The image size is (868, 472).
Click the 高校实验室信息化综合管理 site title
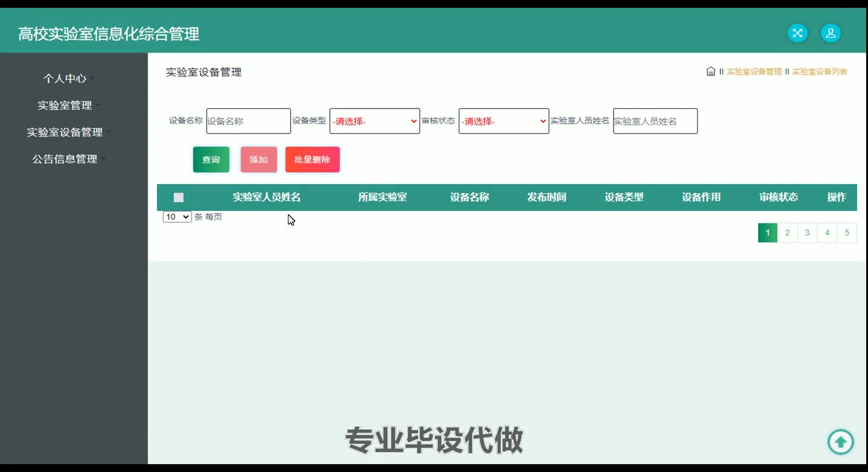[109, 34]
